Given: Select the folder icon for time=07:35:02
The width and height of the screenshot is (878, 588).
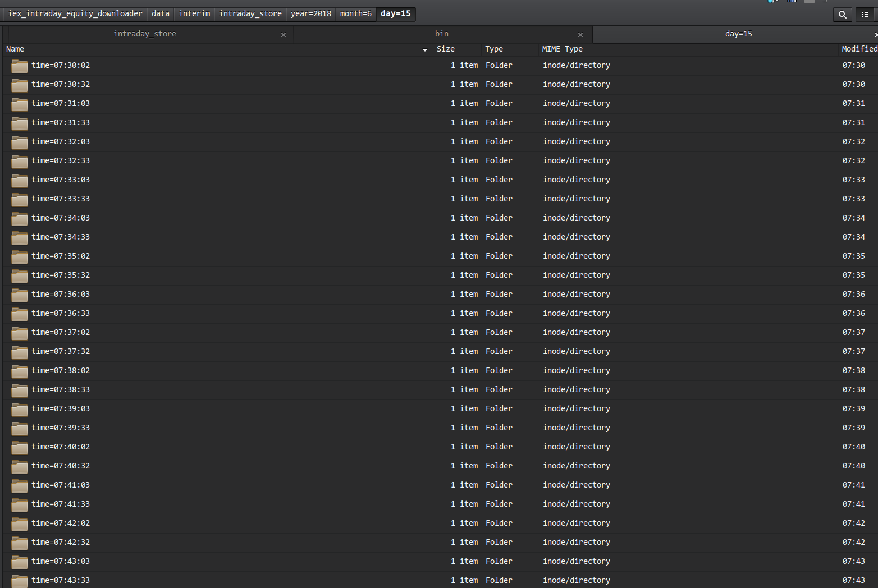Looking at the screenshot, I should click(x=20, y=257).
